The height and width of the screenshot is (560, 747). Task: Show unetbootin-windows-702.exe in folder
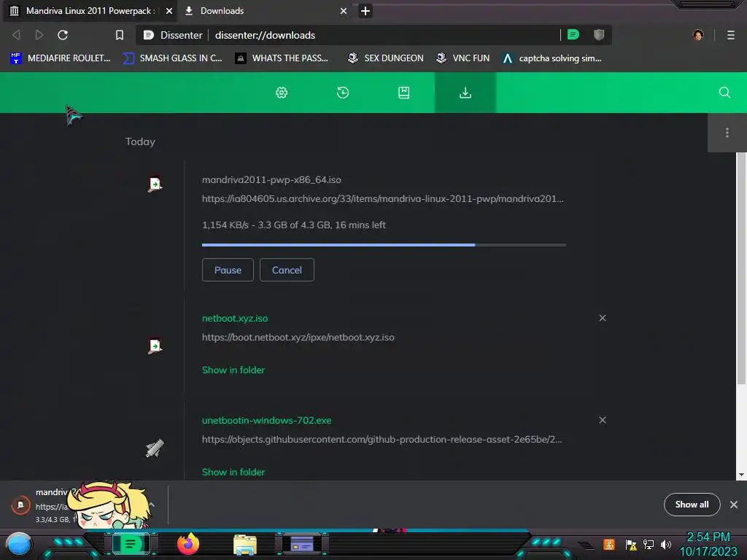[233, 472]
